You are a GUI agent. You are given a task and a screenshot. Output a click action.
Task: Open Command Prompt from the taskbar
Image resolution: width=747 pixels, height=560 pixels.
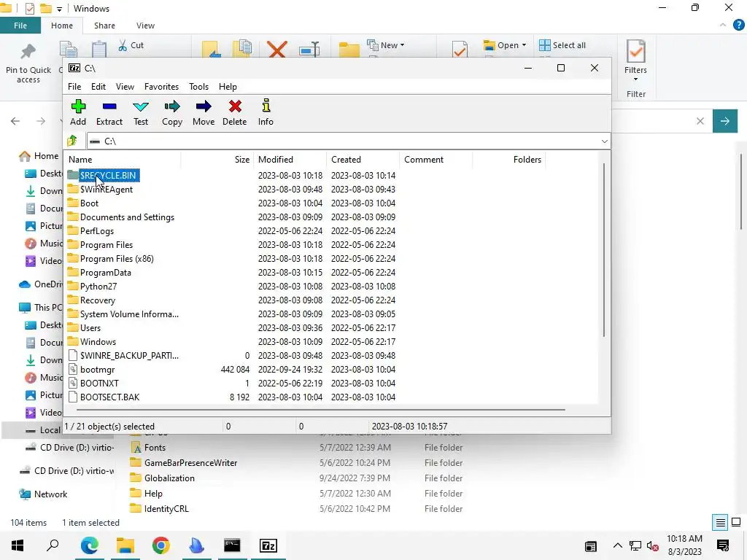click(232, 545)
